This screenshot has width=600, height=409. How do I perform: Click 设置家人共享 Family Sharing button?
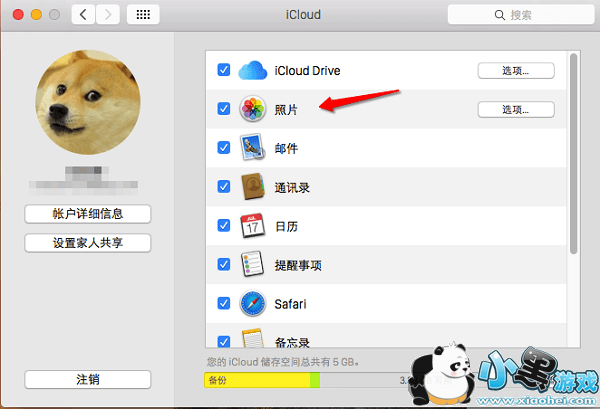point(88,243)
